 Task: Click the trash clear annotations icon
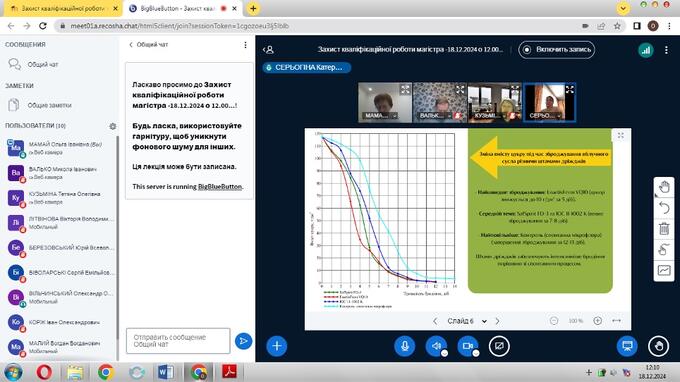click(x=664, y=229)
